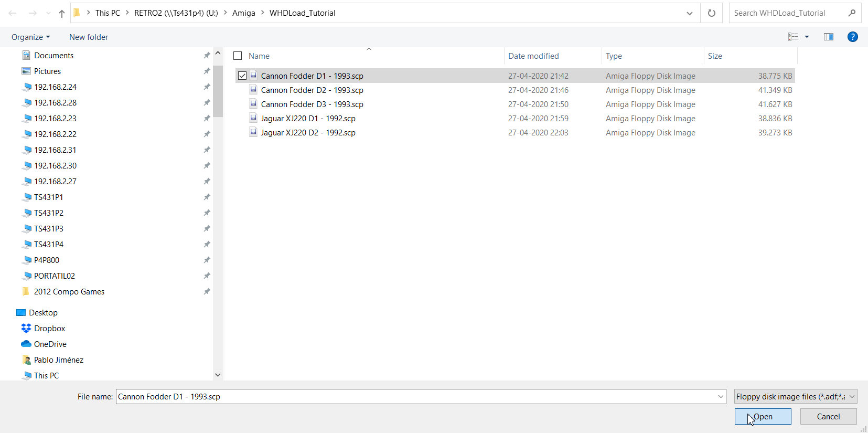Open TS431P4 in the sidebar

click(x=48, y=244)
